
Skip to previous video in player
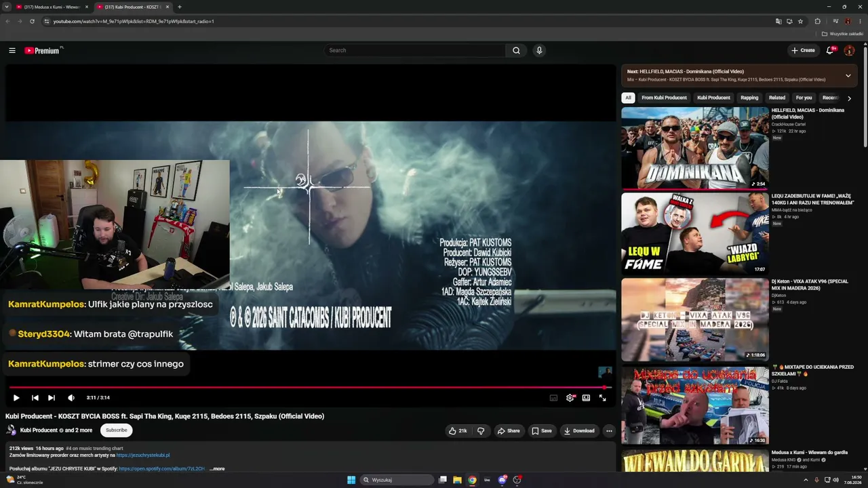coord(35,398)
